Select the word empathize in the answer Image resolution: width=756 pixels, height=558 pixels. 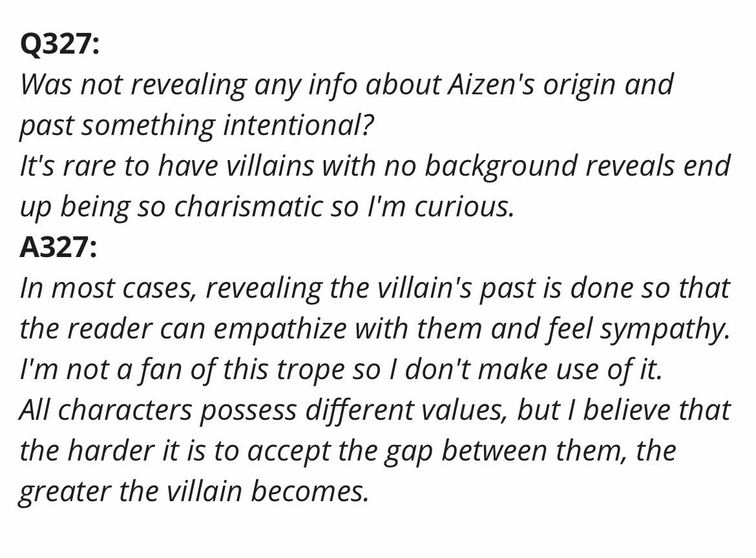280,329
